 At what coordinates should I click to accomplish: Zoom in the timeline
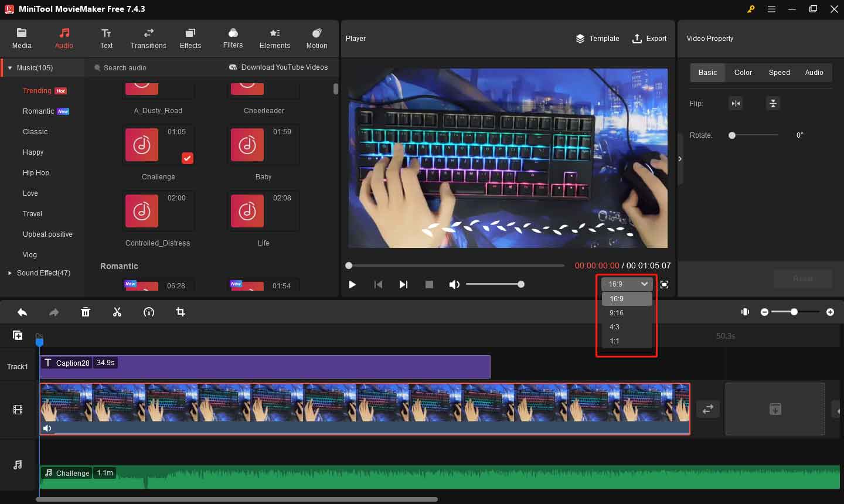coord(830,312)
